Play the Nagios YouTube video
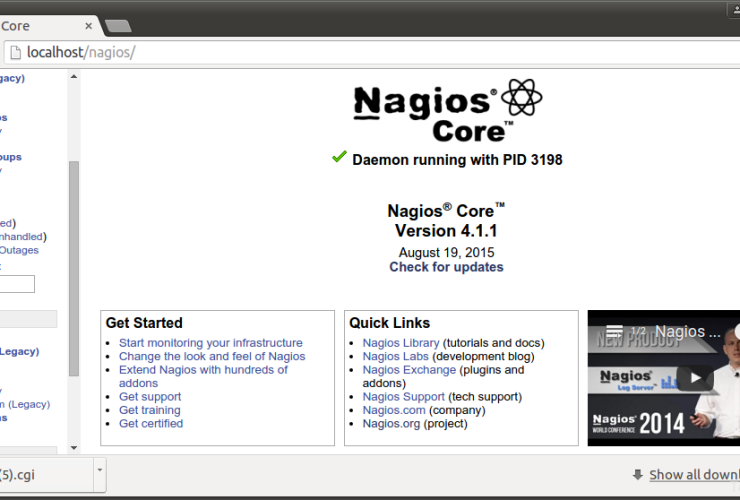 point(695,377)
